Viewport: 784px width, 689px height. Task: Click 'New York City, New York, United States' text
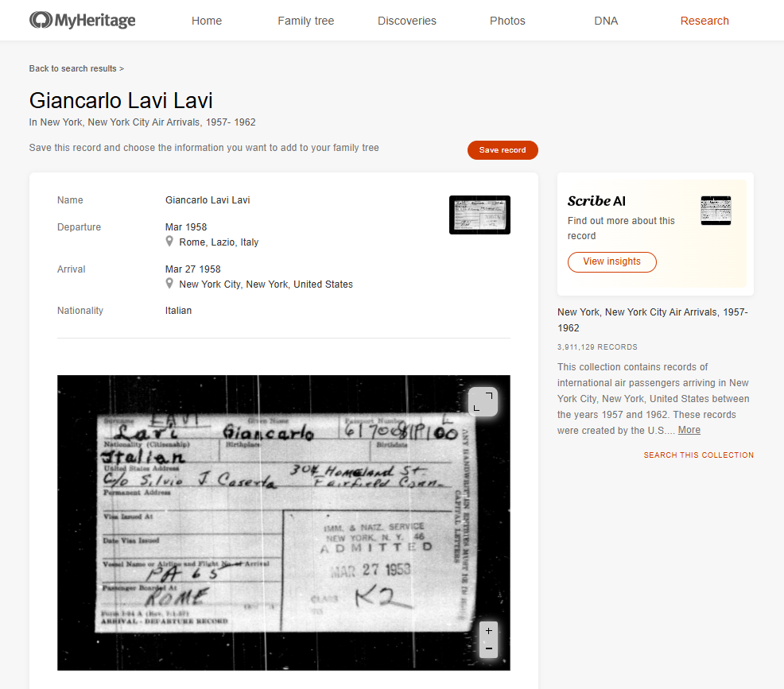pyautogui.click(x=266, y=285)
